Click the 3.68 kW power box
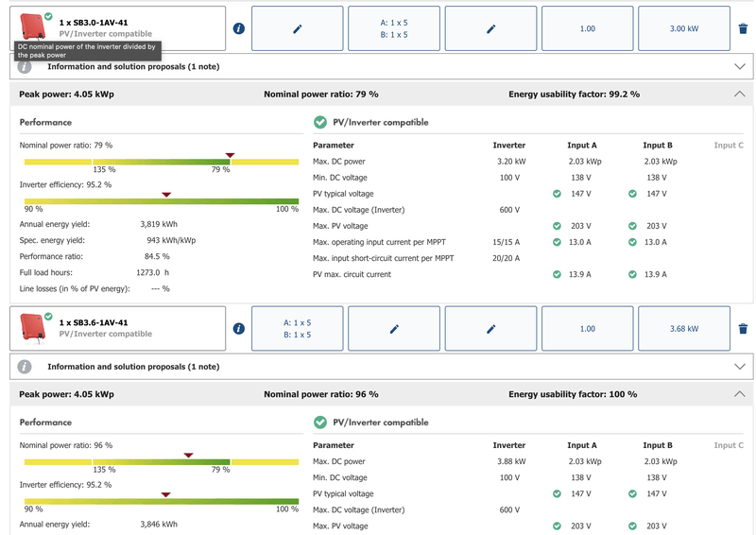The image size is (756, 535). coord(683,329)
